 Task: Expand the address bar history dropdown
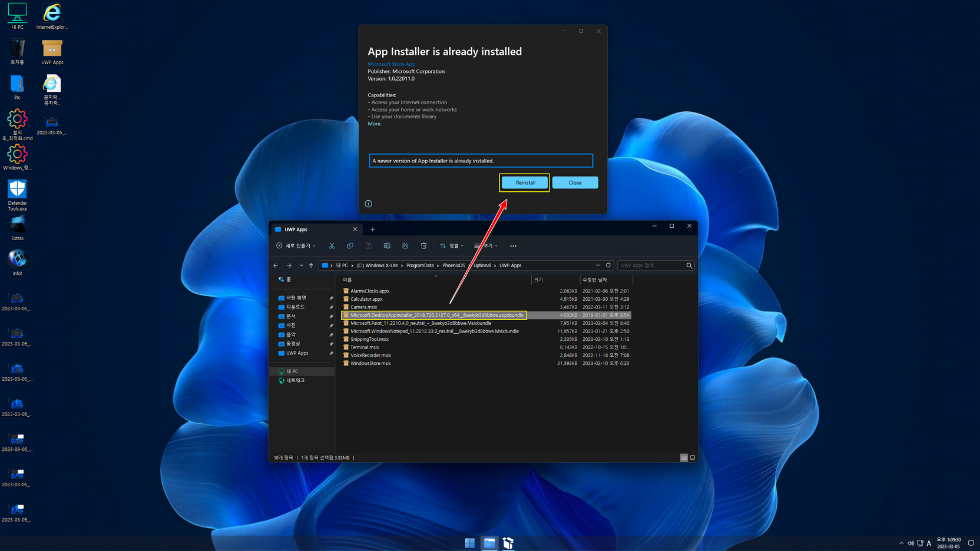pyautogui.click(x=598, y=265)
